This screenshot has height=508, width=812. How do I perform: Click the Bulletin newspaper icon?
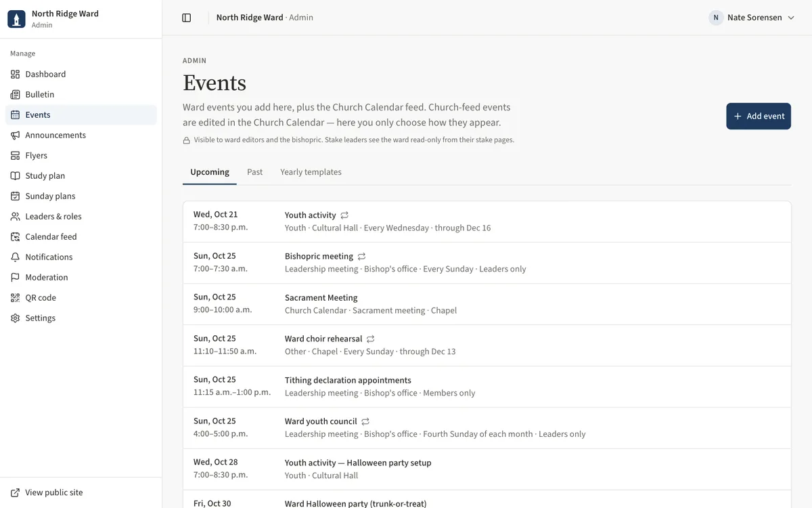point(15,95)
